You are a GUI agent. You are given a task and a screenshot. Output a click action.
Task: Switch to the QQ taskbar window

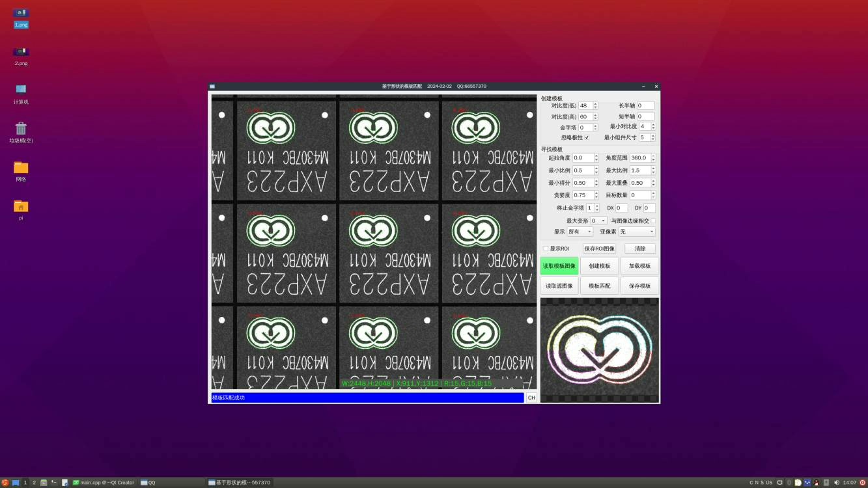click(172, 483)
